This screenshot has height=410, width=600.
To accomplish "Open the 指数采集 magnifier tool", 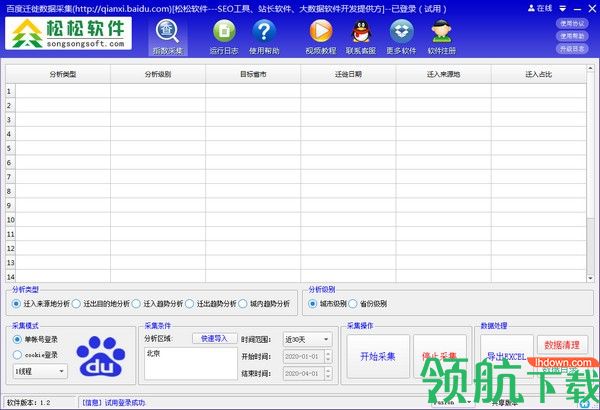I will [168, 37].
